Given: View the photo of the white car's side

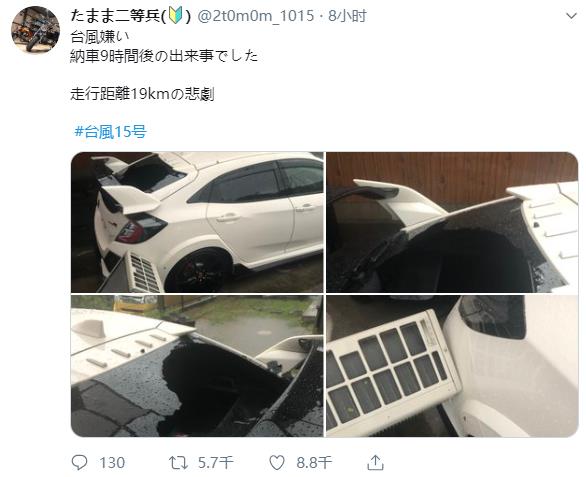Looking at the screenshot, I should click(197, 222).
